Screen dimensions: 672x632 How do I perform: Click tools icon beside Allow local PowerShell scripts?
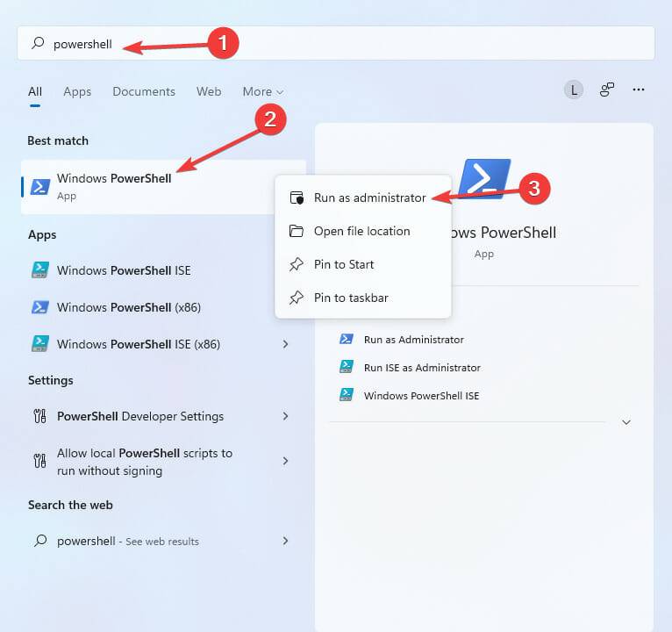[39, 461]
